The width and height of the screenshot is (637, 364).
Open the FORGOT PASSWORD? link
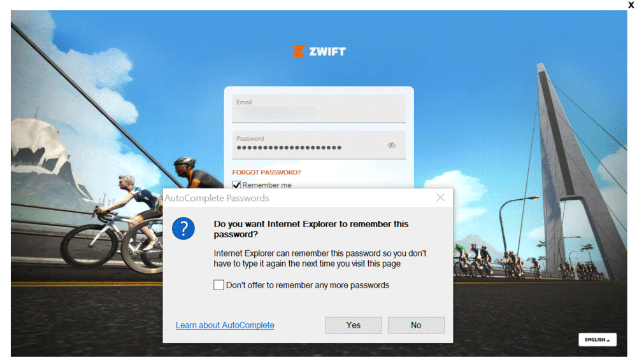click(266, 172)
